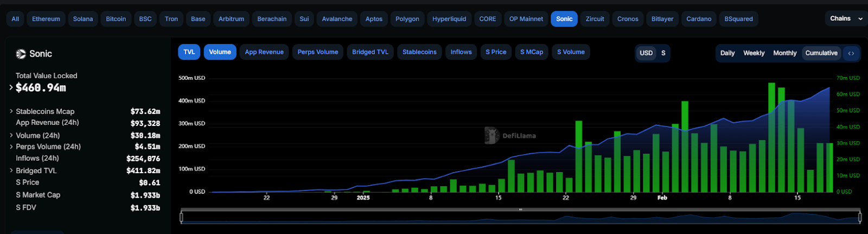Click the S Market Cap label
Viewport: 868px width, 234px height.
[x=38, y=195]
